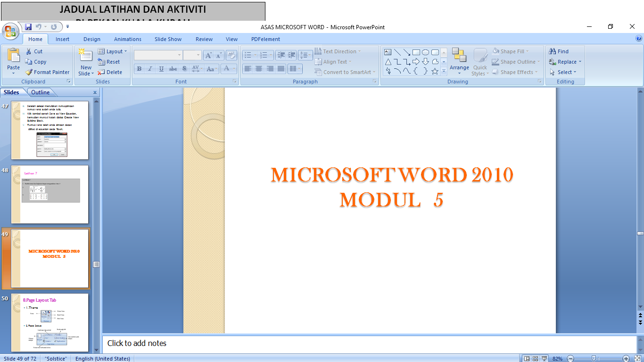Open the Select dropdown

click(x=563, y=72)
